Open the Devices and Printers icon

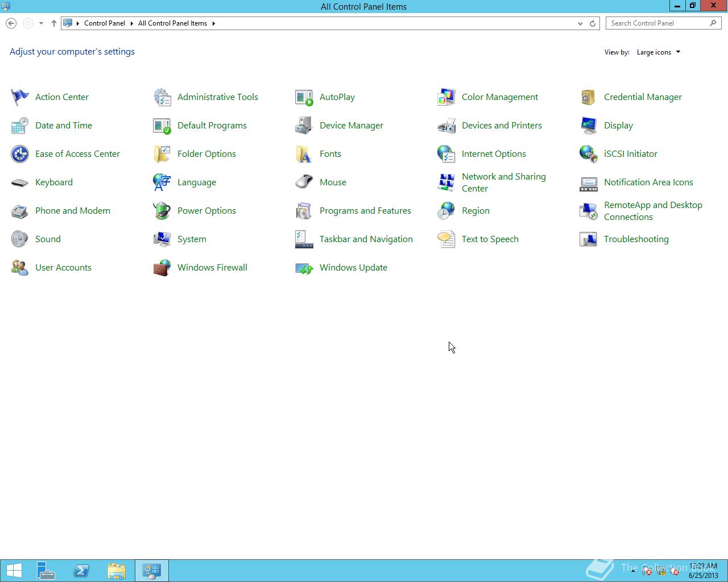click(x=446, y=126)
